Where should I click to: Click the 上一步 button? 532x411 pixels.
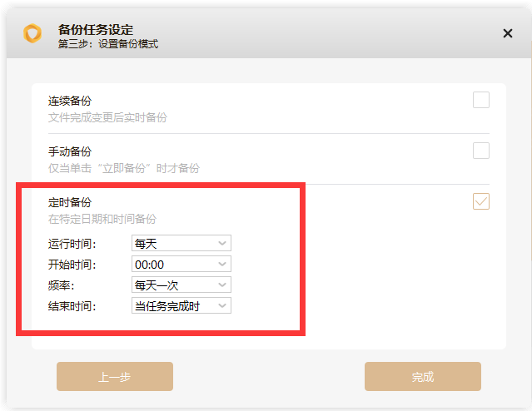coord(115,376)
